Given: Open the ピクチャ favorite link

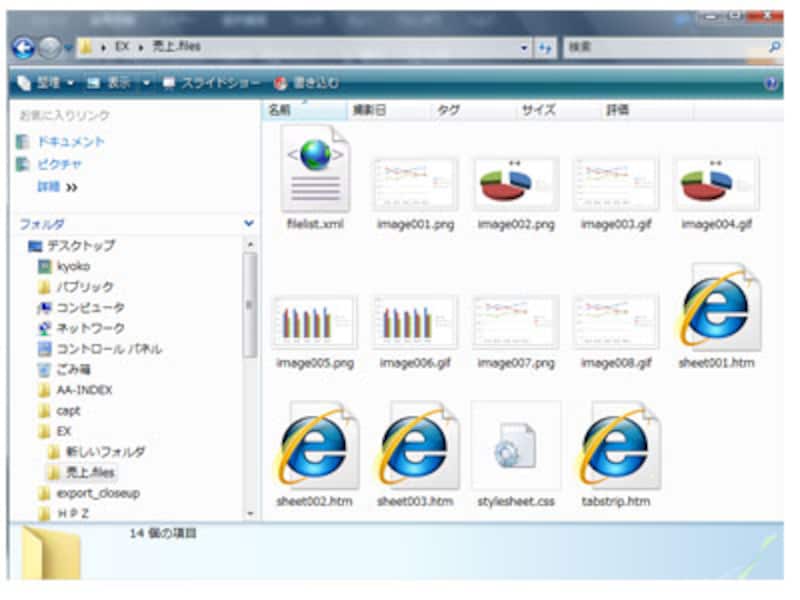Looking at the screenshot, I should (x=59, y=164).
